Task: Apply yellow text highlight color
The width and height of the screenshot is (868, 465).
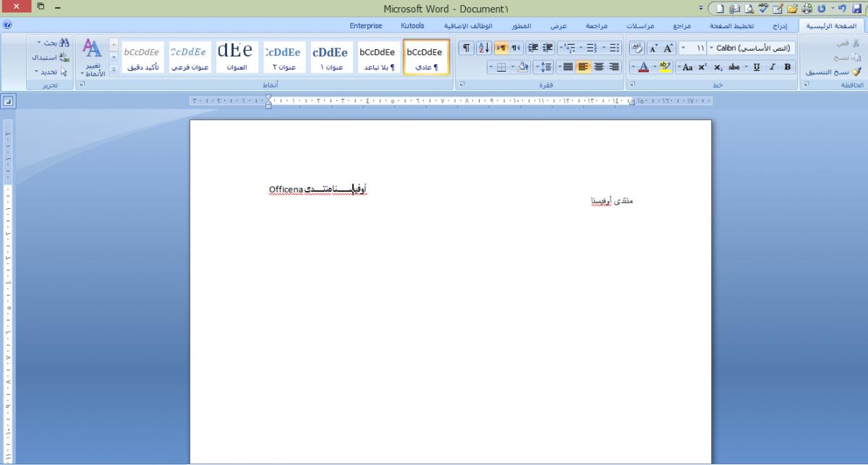Action: [665, 67]
